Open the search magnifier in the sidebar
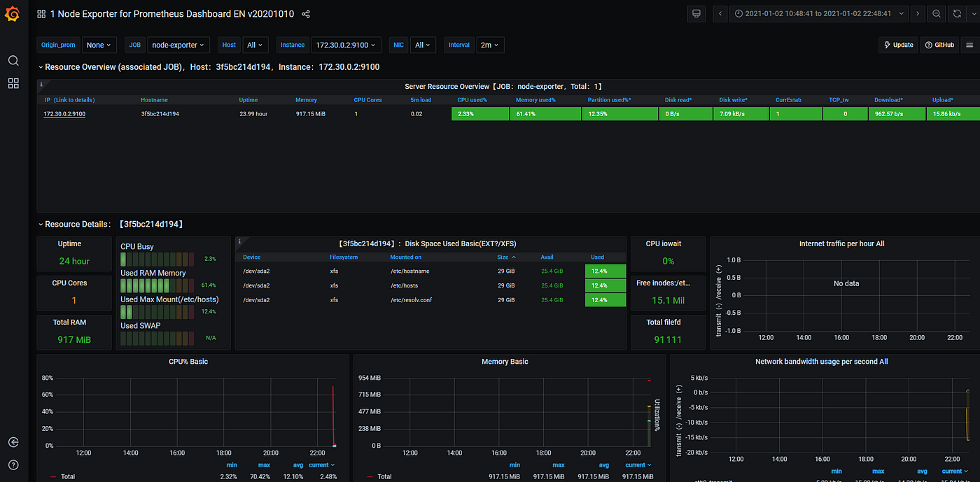Screen dimensions: 980x482 pyautogui.click(x=13, y=61)
